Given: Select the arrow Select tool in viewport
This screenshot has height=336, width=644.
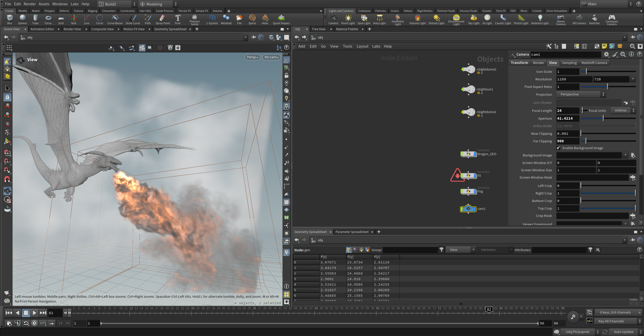Looking at the screenshot, I should (x=7, y=88).
